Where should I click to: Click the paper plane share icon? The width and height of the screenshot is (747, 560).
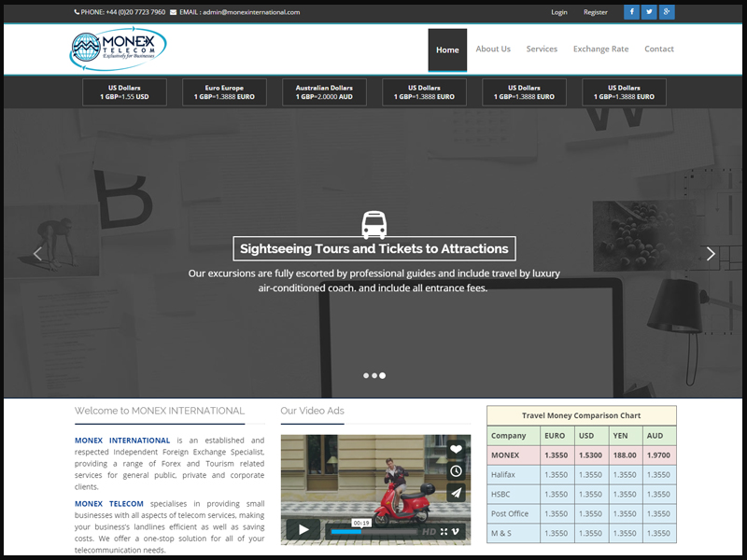456,494
